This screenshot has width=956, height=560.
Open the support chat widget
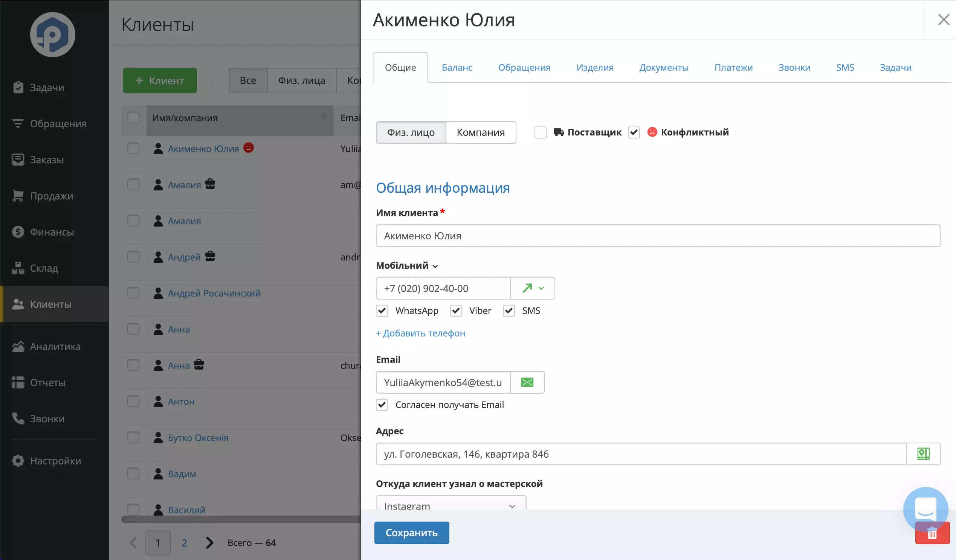(x=925, y=509)
